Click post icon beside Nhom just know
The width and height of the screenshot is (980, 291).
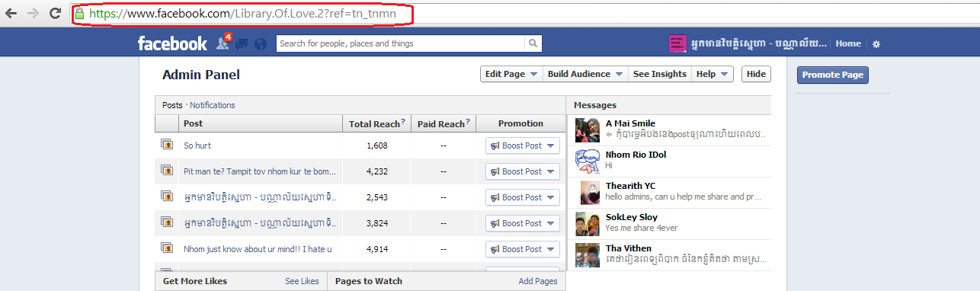[x=167, y=248]
